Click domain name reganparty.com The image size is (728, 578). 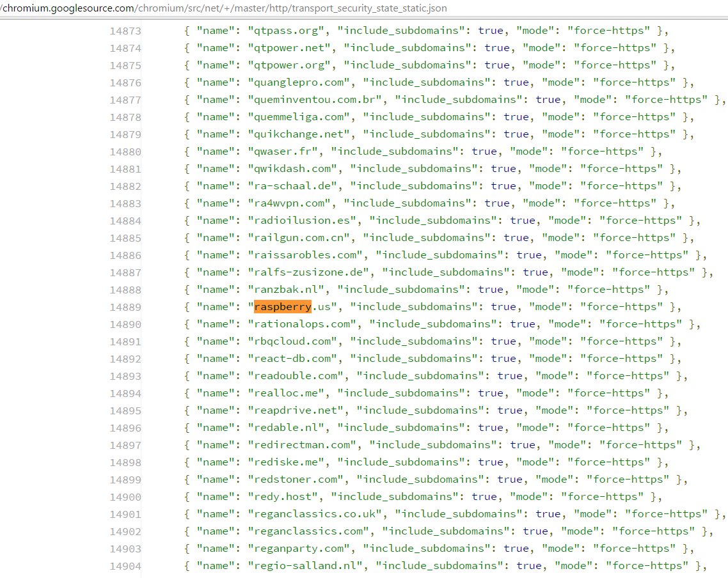click(x=299, y=549)
